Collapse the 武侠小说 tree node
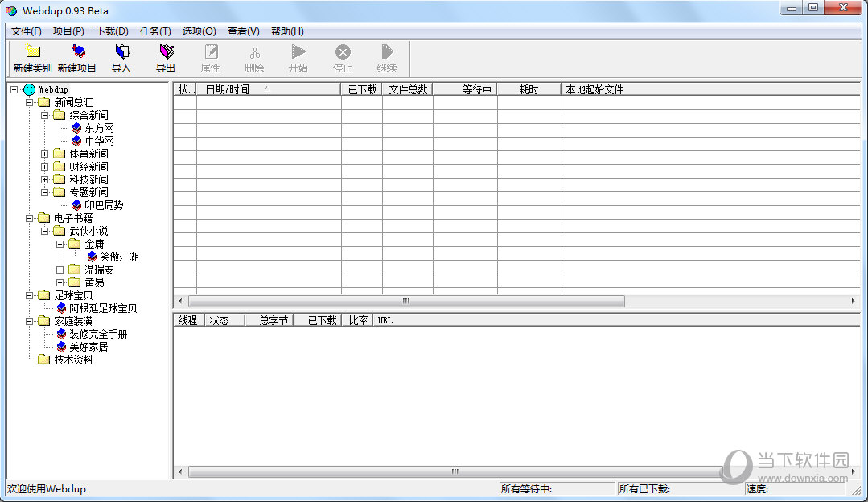This screenshot has width=868, height=502. click(x=45, y=231)
